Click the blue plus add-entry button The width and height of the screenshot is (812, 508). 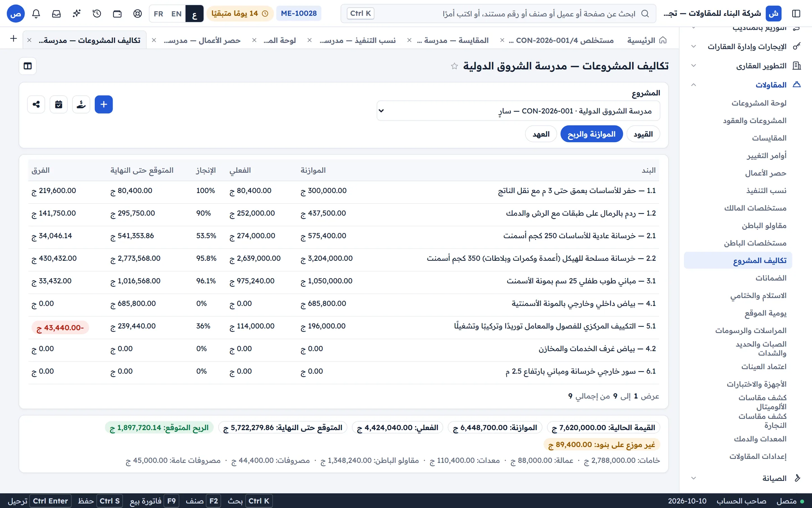[x=104, y=104]
